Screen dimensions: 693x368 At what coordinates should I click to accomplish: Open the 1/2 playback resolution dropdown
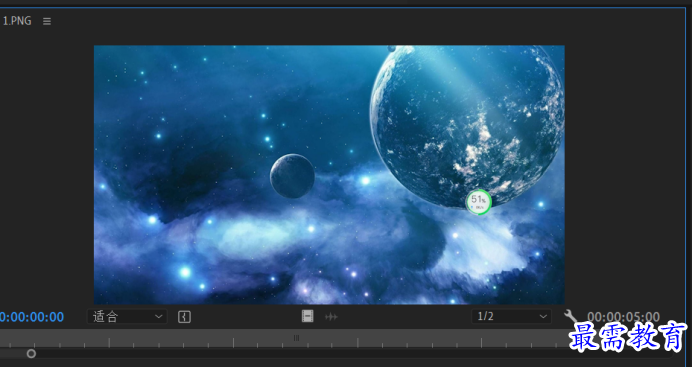(511, 316)
